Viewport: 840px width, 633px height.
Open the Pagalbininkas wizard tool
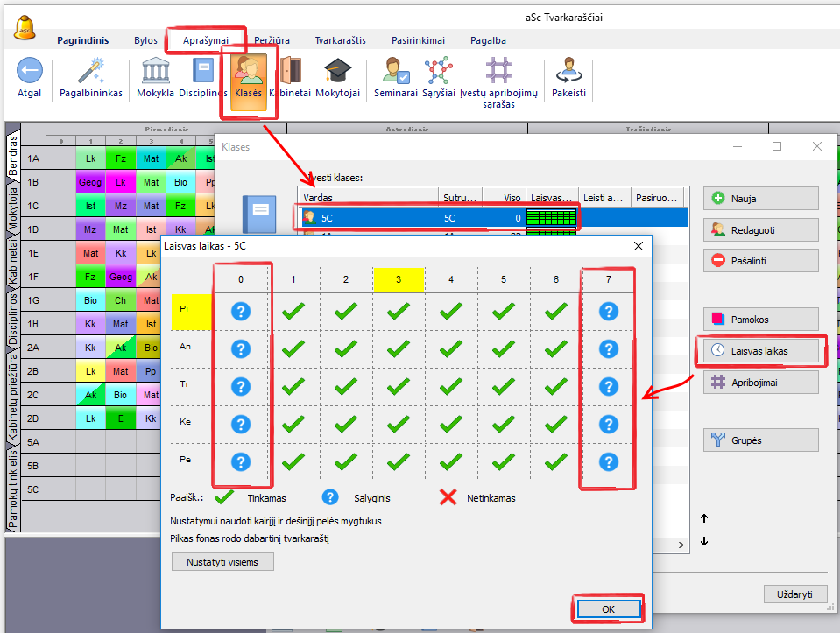(x=91, y=72)
